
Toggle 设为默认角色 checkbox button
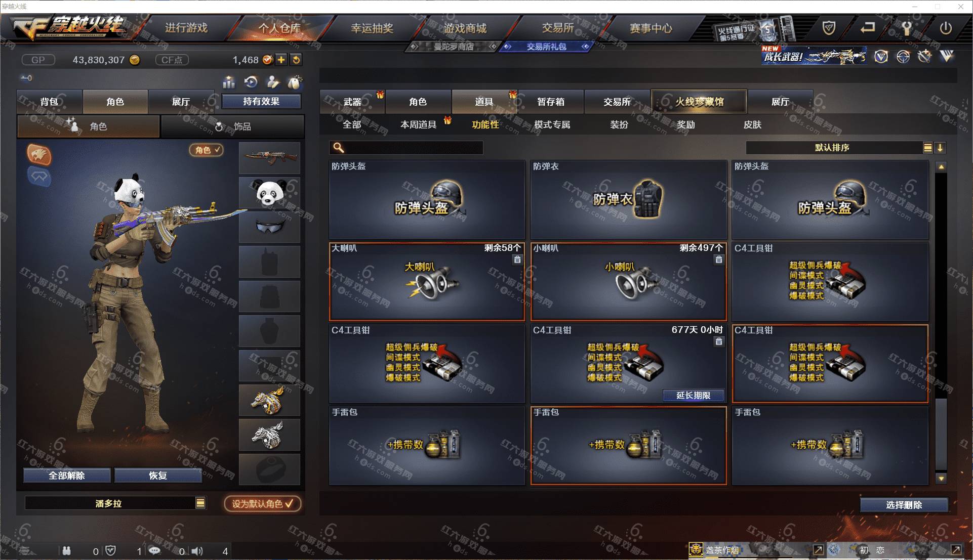[x=263, y=503]
